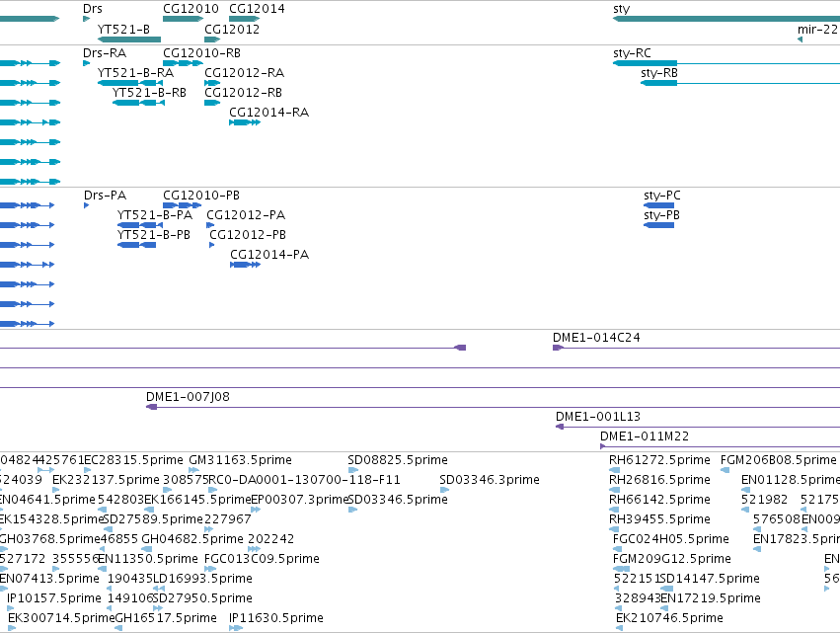The height and width of the screenshot is (633, 840).
Task: Click the sty-PC protein label
Action: point(662,196)
